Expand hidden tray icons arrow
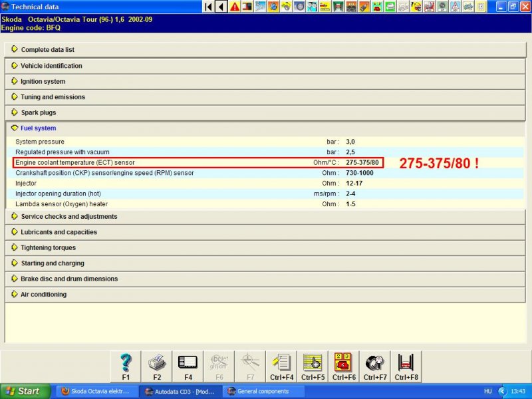 [502, 391]
